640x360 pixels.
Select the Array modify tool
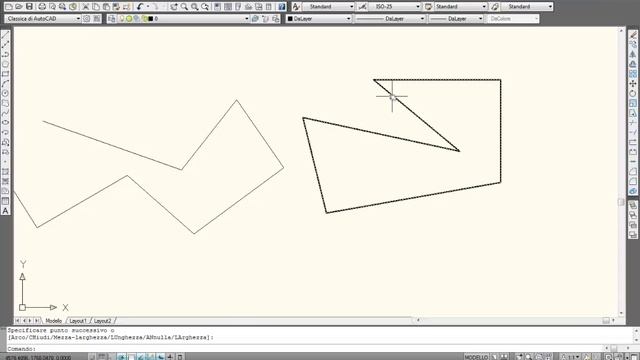click(x=633, y=74)
